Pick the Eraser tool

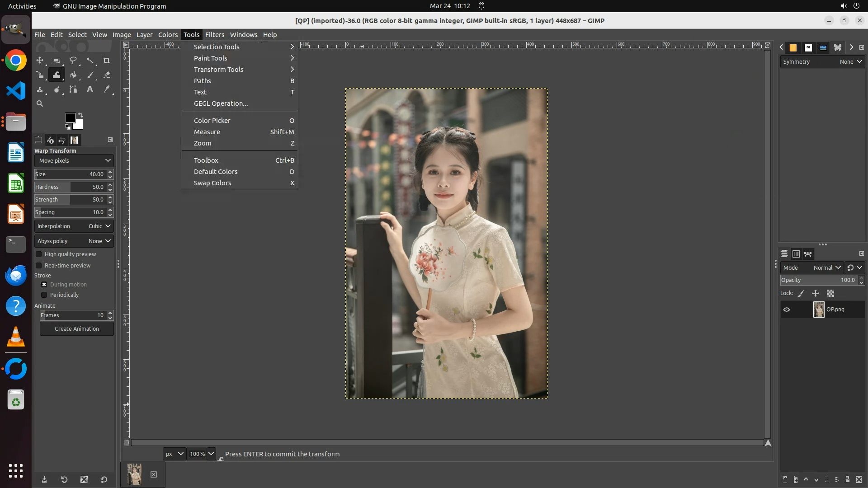click(107, 75)
